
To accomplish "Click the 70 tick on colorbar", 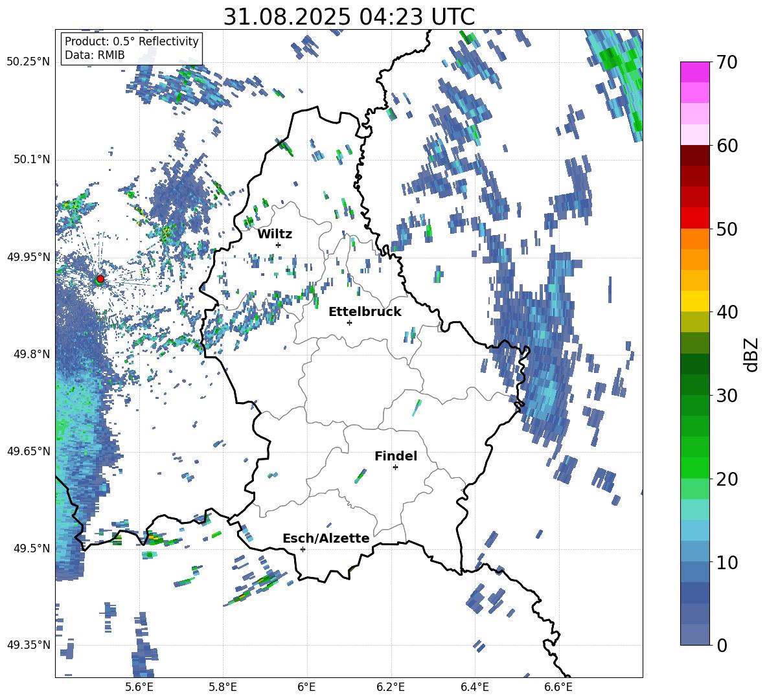I will pos(727,62).
